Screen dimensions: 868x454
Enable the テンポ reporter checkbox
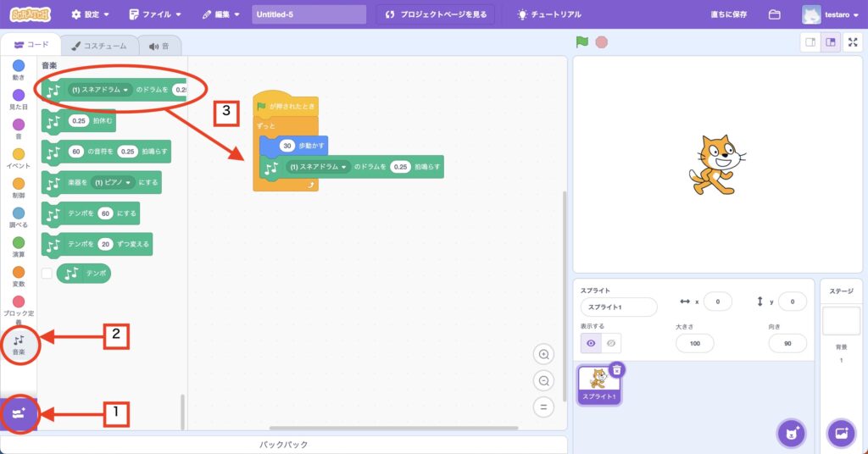point(47,274)
